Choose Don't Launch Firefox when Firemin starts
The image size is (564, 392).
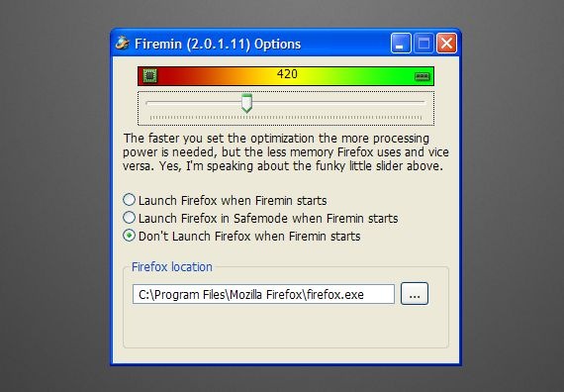click(x=241, y=237)
